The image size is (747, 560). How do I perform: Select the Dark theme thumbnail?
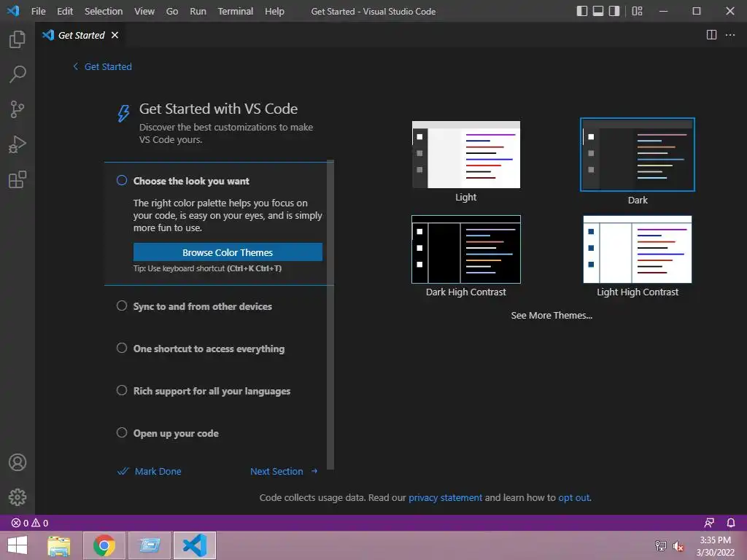point(638,155)
